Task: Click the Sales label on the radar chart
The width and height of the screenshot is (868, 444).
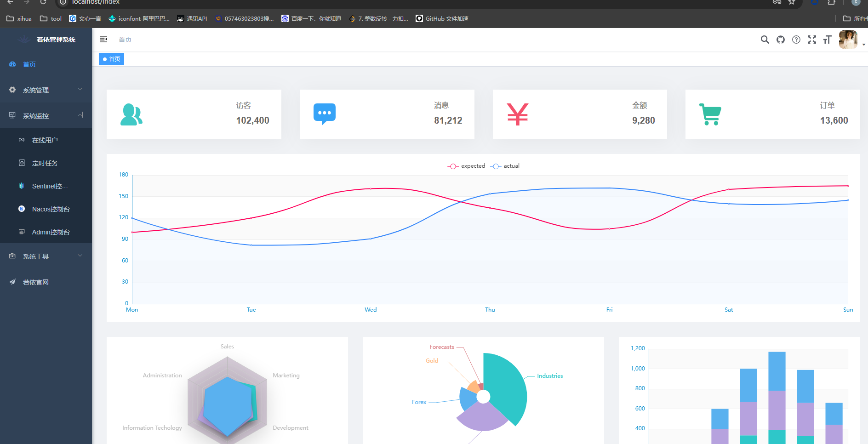Action: pos(227,347)
